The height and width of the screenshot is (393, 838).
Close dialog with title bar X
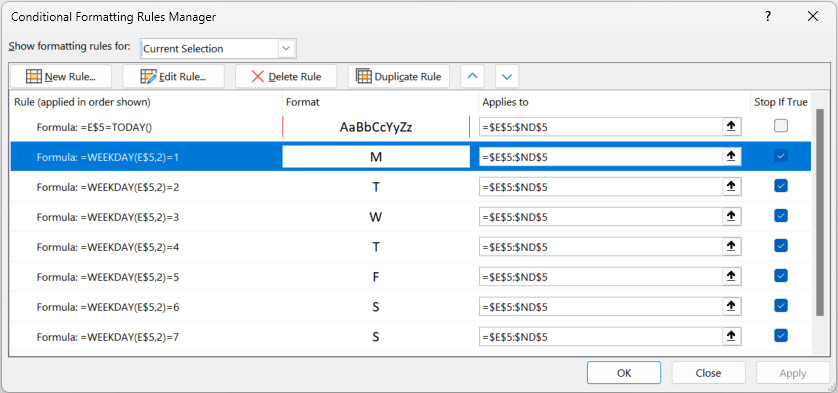(x=813, y=17)
